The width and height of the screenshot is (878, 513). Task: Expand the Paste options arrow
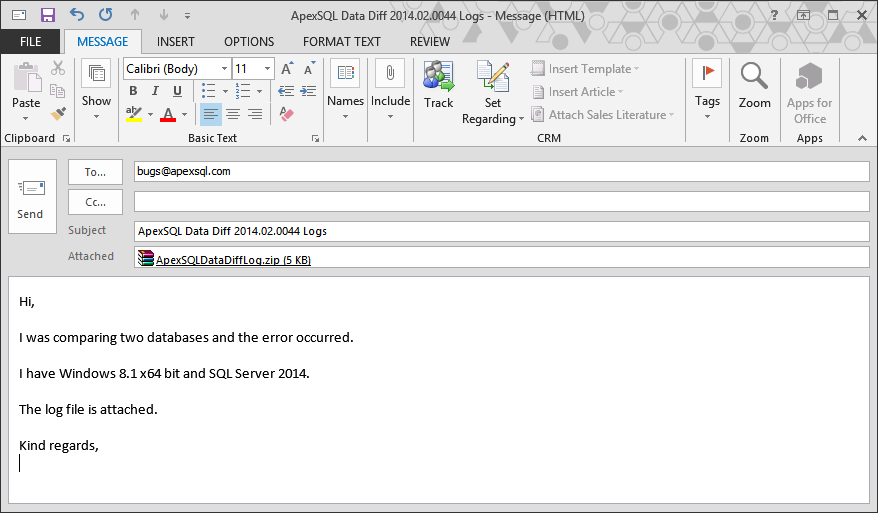click(x=26, y=119)
